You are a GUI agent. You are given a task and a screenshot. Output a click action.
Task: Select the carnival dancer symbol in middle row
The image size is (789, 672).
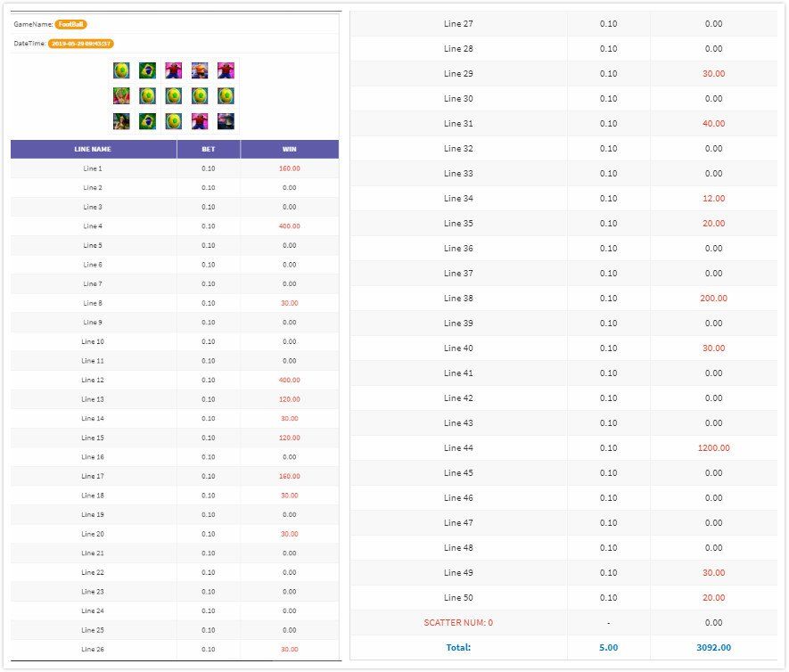click(x=121, y=95)
